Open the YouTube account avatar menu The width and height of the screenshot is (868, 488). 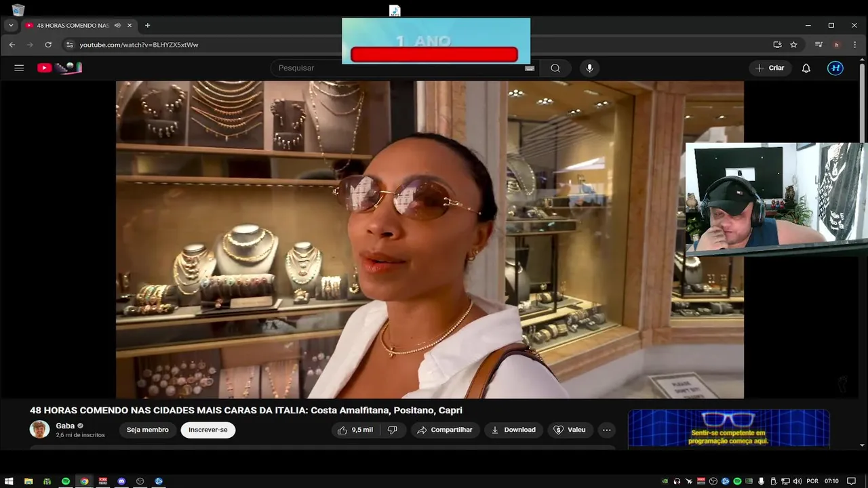835,68
